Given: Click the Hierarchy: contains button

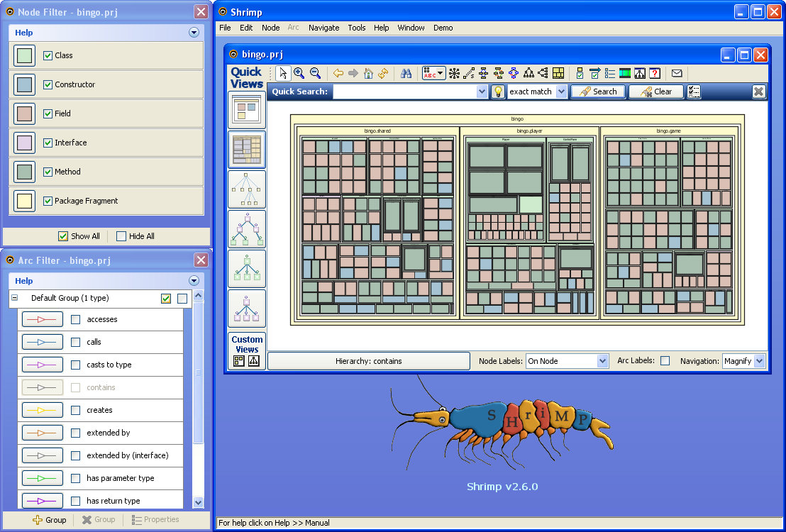Looking at the screenshot, I should point(368,361).
